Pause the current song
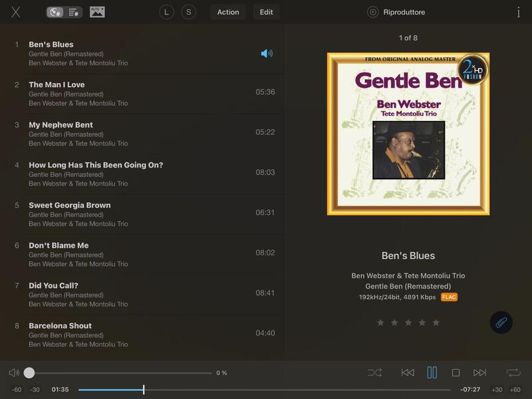Image resolution: width=532 pixels, height=399 pixels. click(432, 373)
